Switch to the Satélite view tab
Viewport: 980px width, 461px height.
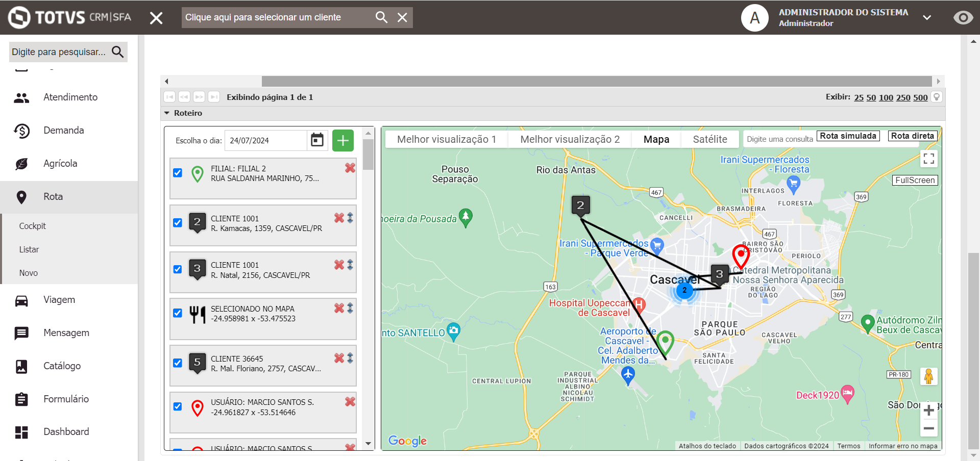[710, 139]
